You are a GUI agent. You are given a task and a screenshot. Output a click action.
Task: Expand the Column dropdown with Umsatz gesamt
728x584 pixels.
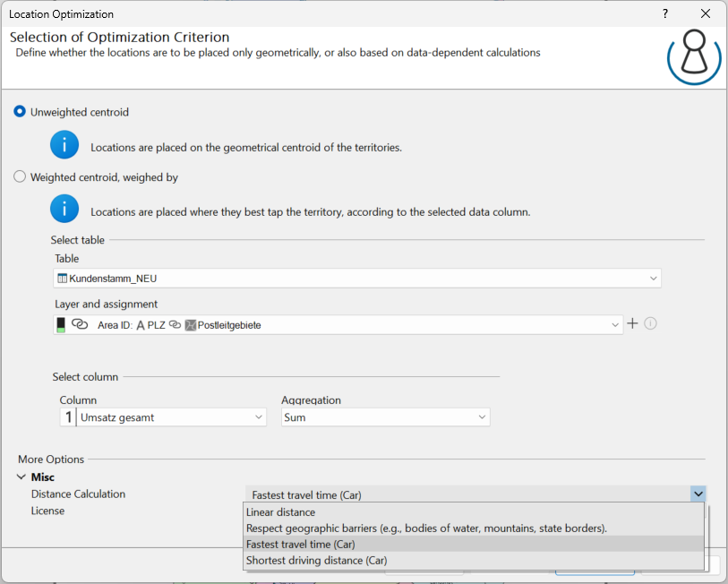point(259,417)
